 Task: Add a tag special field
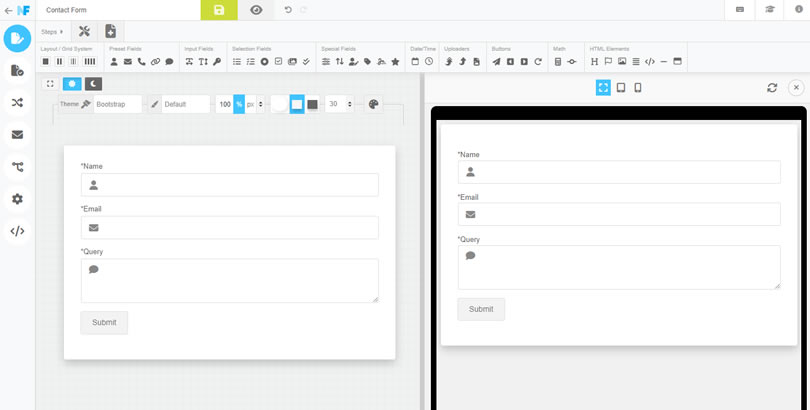click(367, 61)
